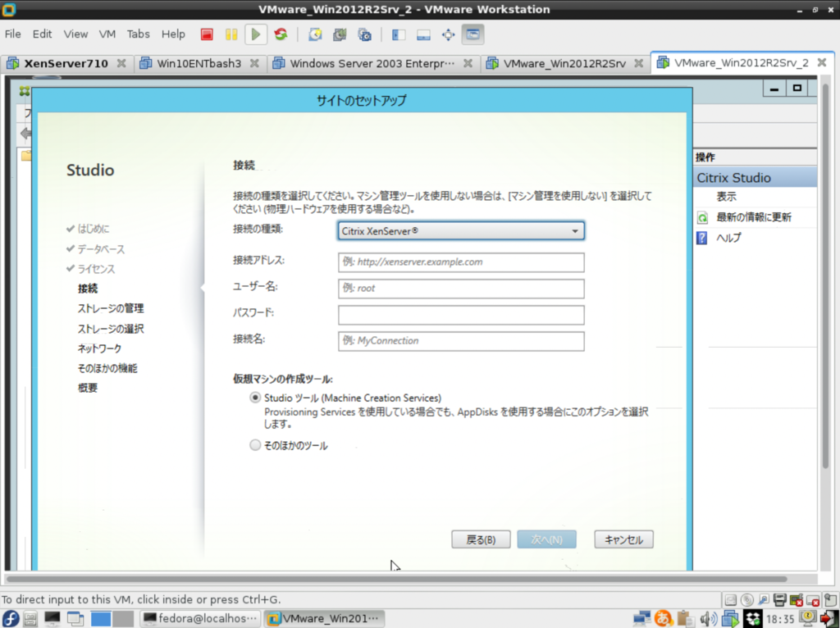Screen dimensions: 840x628
Task: Select the ライセンス wizard step
Action: click(x=96, y=269)
